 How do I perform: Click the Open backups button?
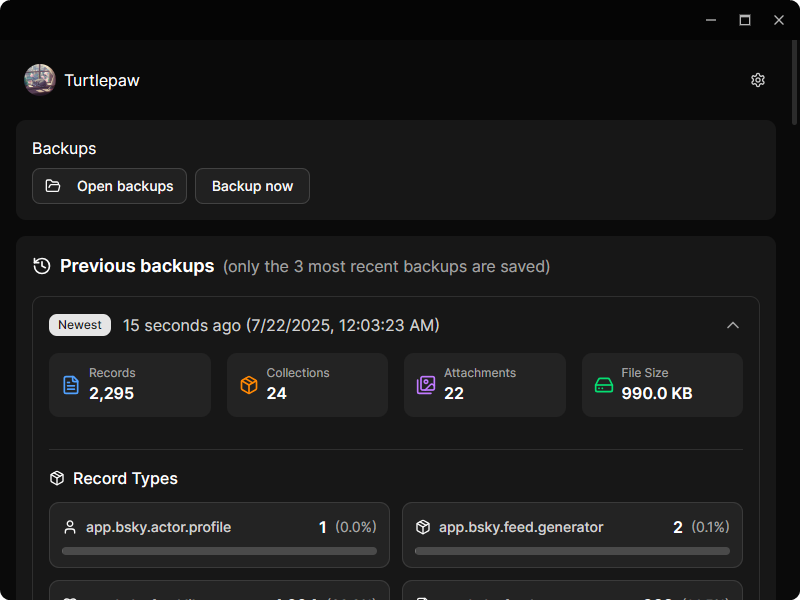[x=110, y=186]
